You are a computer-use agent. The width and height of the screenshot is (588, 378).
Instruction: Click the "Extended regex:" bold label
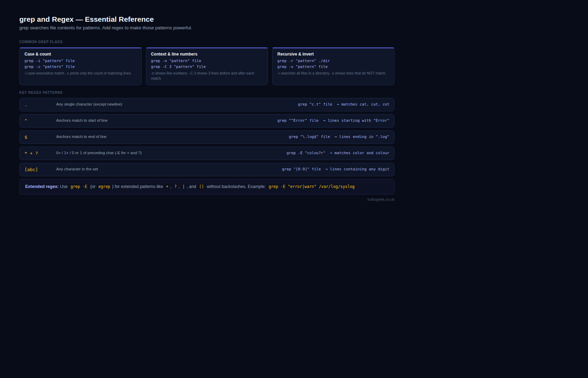pos(42,187)
